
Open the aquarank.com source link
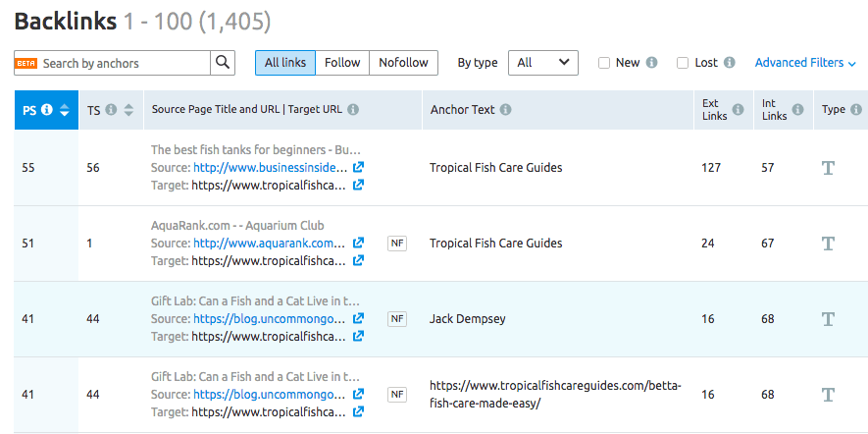269,244
